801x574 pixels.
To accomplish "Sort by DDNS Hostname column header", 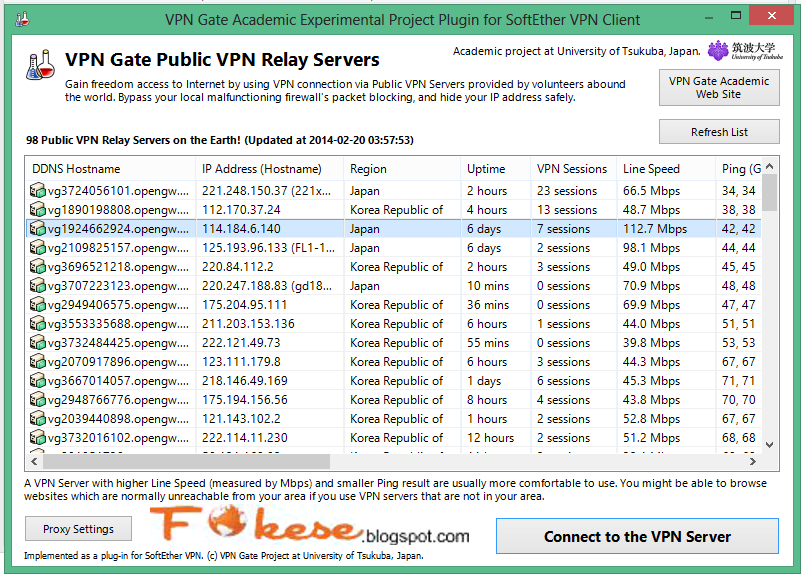I will pyautogui.click(x=110, y=169).
